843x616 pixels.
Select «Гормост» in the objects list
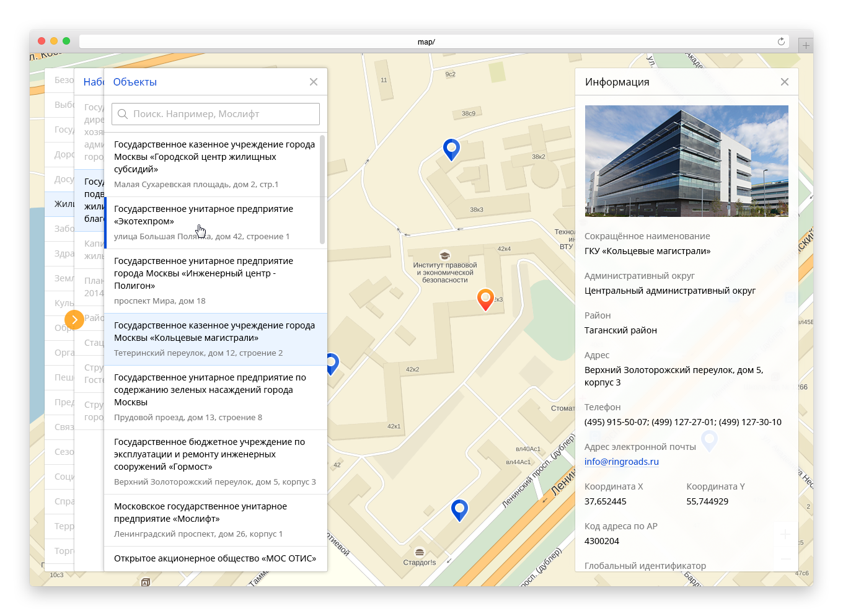[216, 462]
